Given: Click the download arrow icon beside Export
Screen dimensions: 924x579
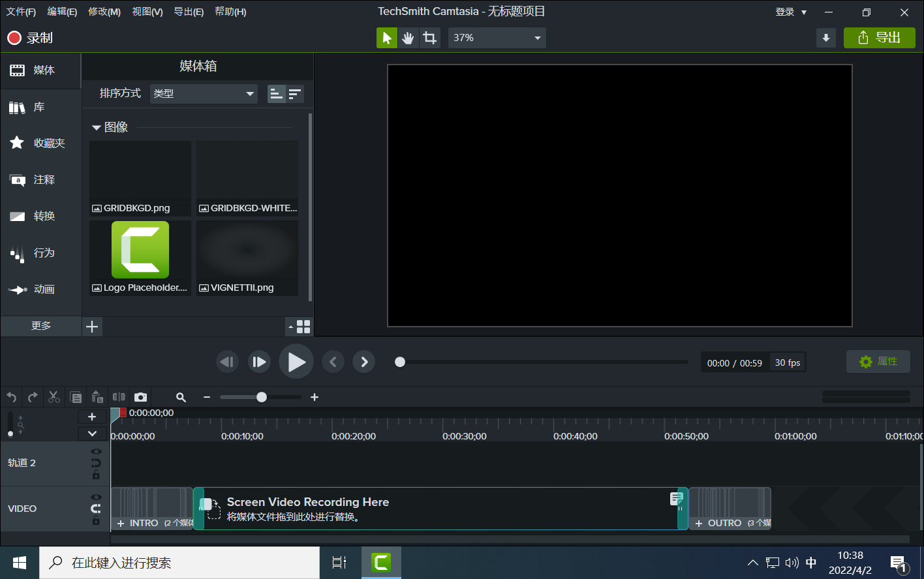Looking at the screenshot, I should tap(826, 38).
